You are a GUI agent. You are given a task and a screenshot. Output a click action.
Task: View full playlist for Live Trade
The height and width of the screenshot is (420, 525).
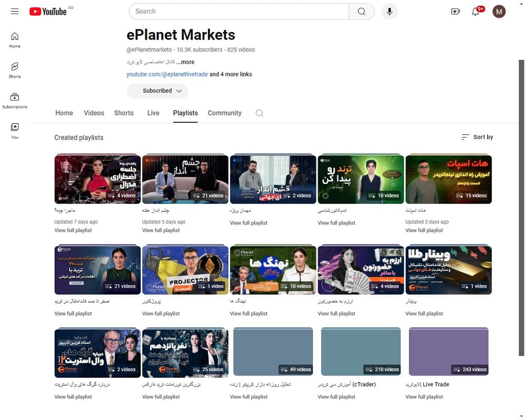point(424,397)
